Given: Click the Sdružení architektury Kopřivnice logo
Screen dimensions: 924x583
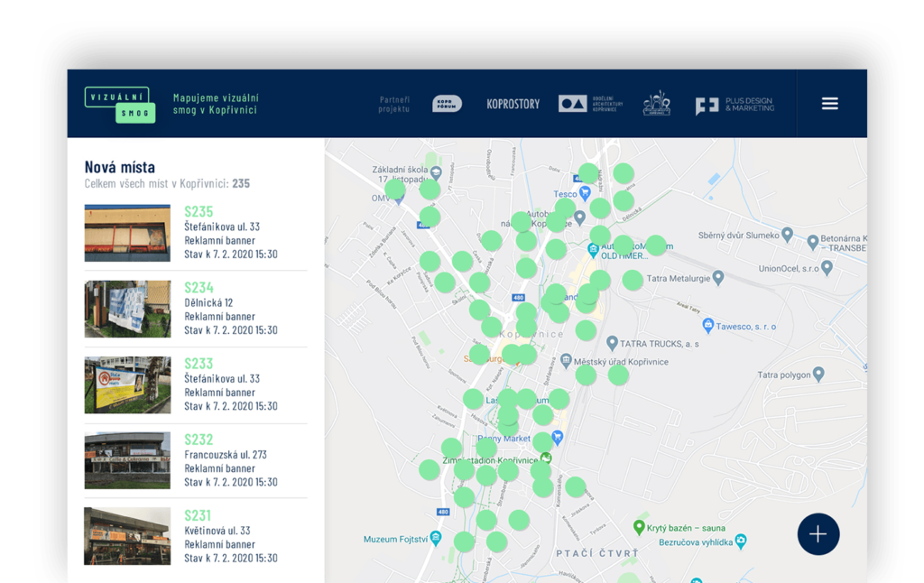Looking at the screenshot, I should pyautogui.click(x=590, y=104).
